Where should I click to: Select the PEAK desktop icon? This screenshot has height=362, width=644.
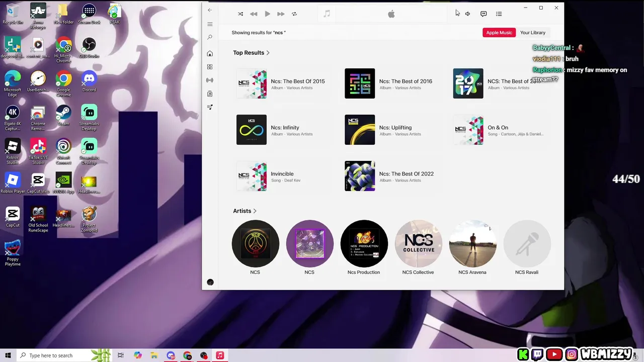click(x=114, y=14)
